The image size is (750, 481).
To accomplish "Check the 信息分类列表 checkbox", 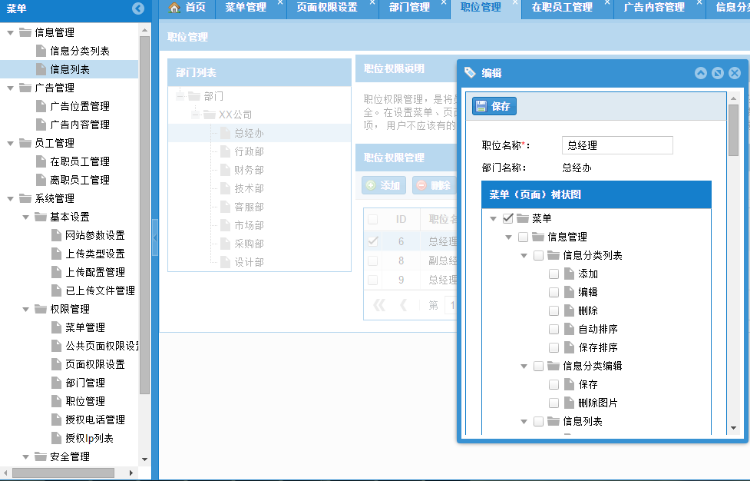I will tap(539, 255).
